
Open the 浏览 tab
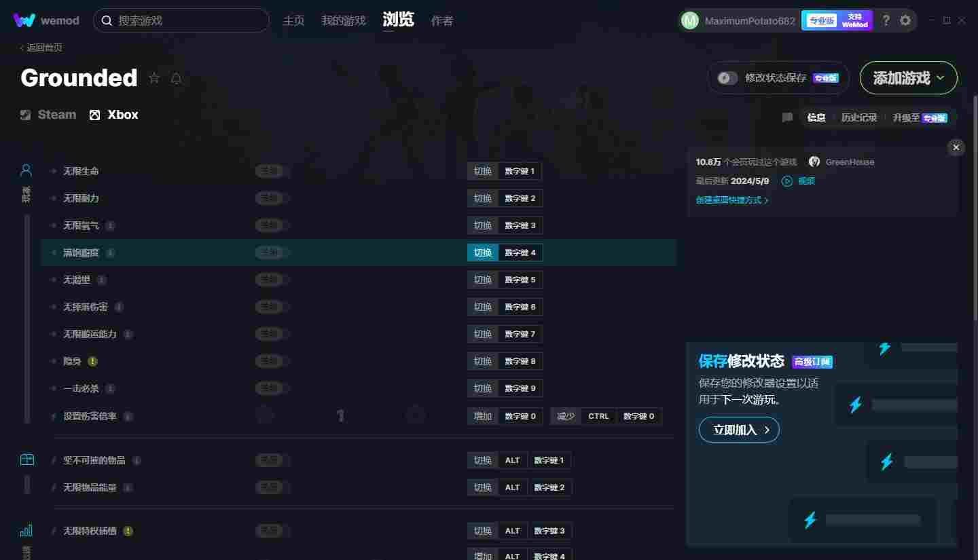[398, 20]
